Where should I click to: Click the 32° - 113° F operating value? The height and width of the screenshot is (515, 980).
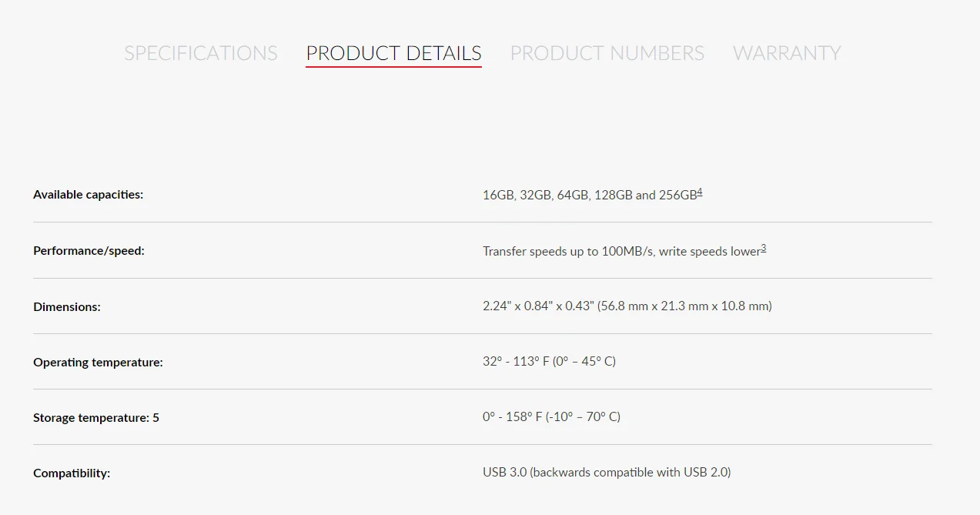[x=516, y=362]
